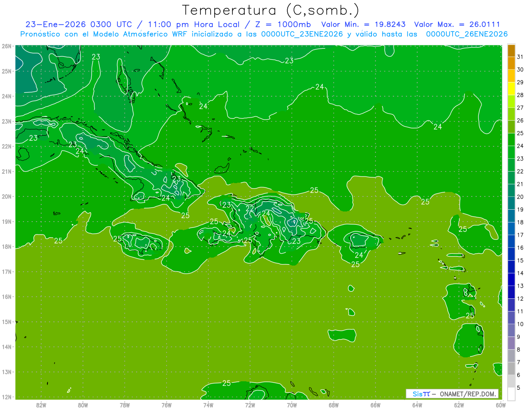Click the 19N latitude label
Screen dimensions: 532x411
click(x=6, y=222)
